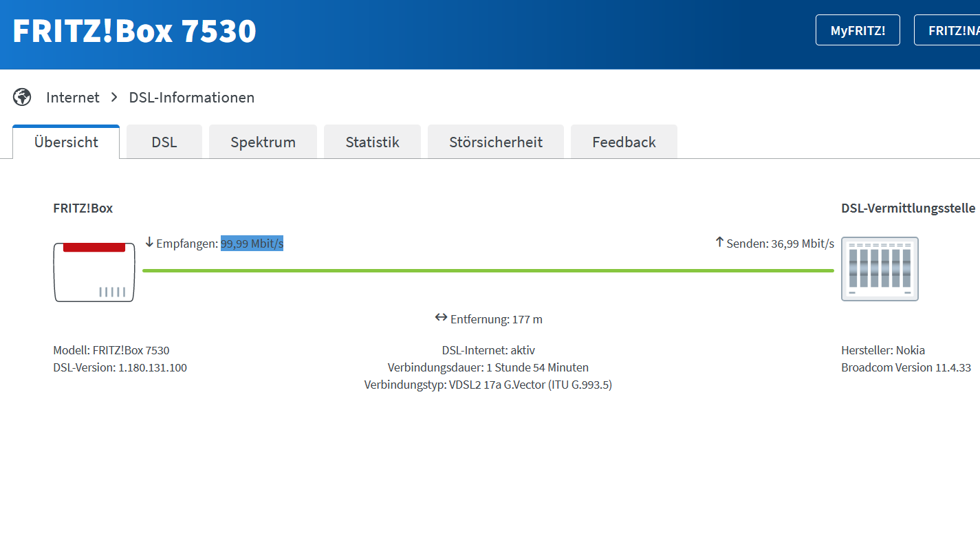Open the MyFRITZ! button
Image resolution: width=980 pixels, height=538 pixels.
(x=858, y=30)
